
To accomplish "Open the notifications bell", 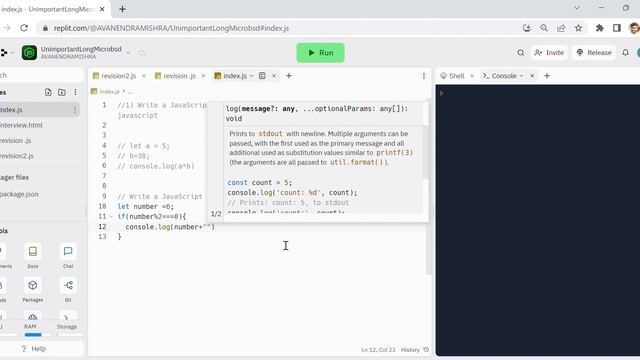I will (x=625, y=53).
